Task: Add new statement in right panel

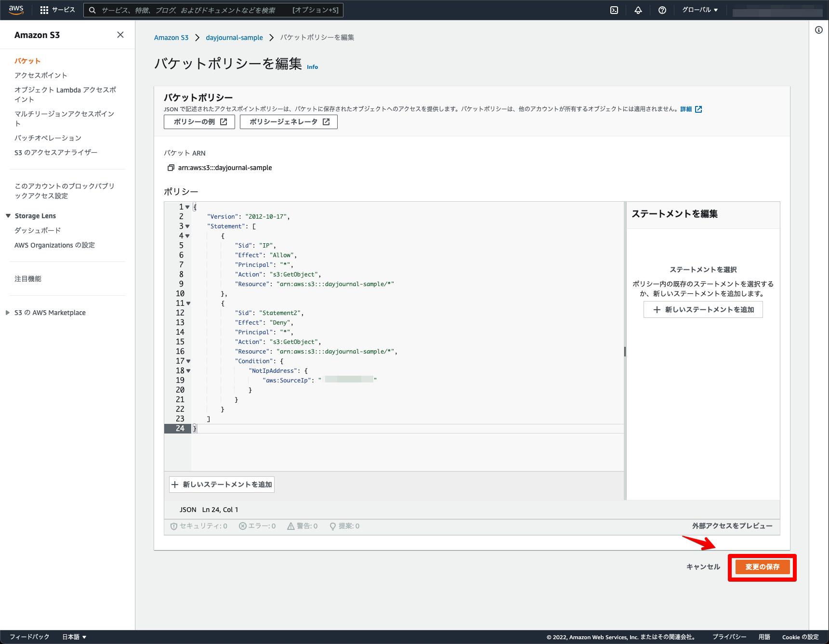Action: [x=703, y=310]
